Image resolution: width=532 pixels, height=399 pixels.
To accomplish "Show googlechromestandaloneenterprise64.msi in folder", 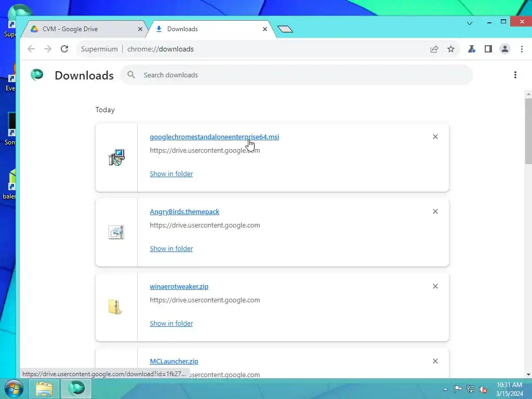I will click(x=171, y=174).
